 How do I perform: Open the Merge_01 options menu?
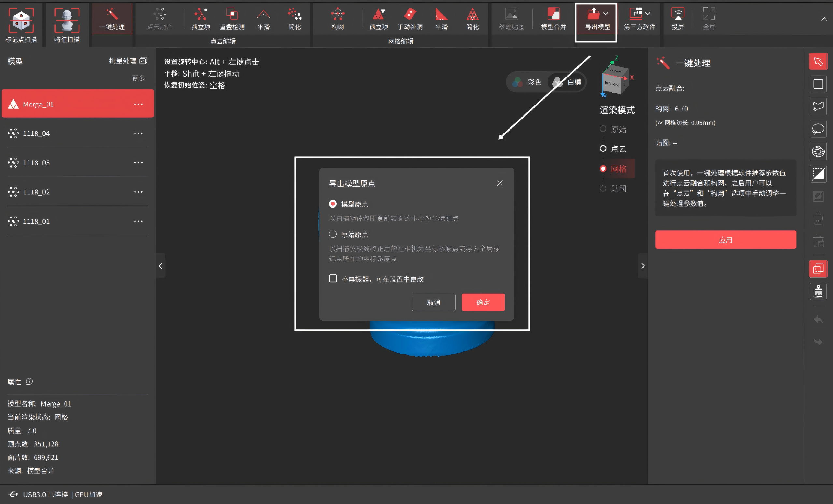tap(138, 104)
